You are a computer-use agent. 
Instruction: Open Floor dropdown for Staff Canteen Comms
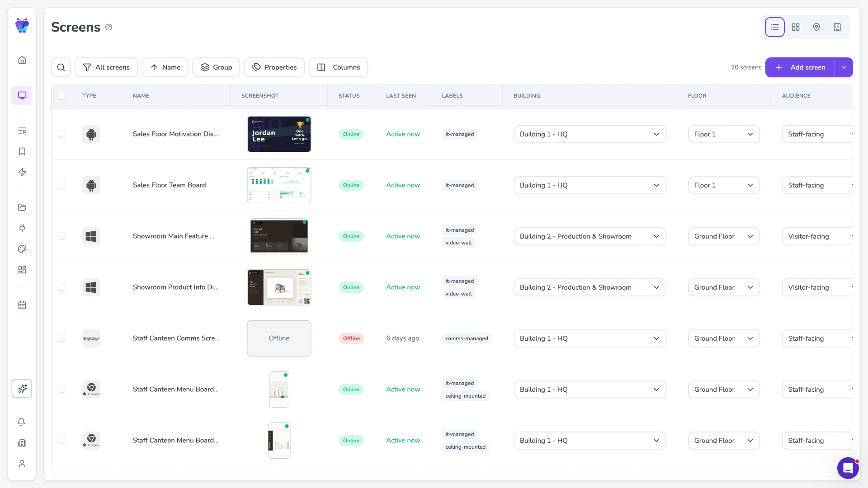(724, 338)
